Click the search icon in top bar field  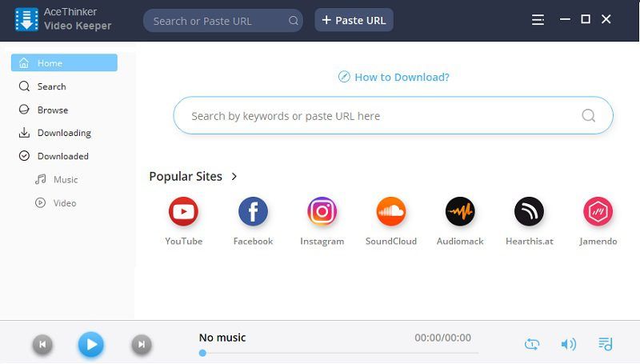click(293, 21)
